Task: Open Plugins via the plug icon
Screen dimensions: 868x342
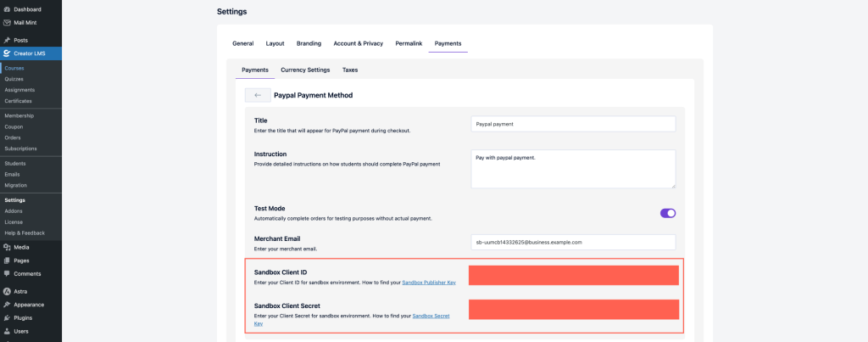Action: pyautogui.click(x=7, y=318)
